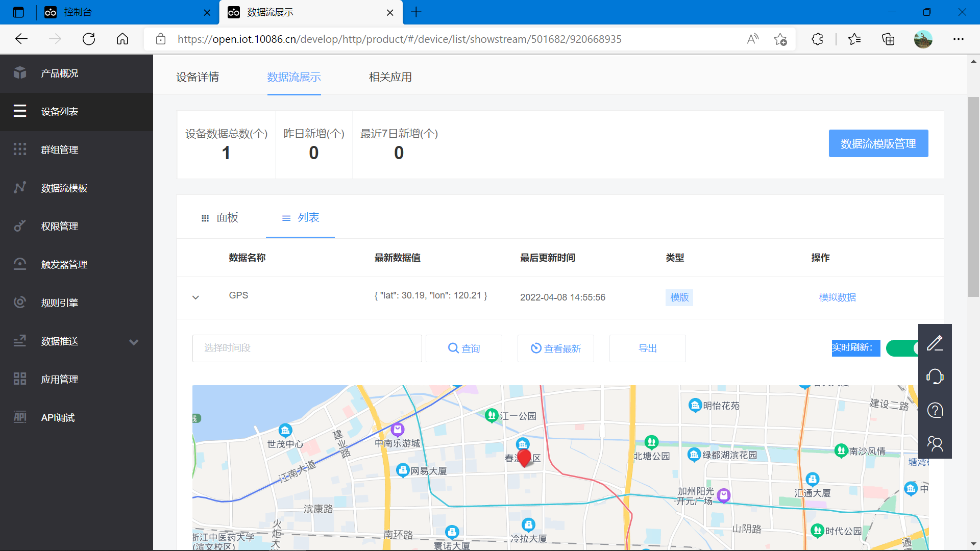The image size is (980, 551).
Task: Click browser extensions puzzle icon
Action: 817,39
